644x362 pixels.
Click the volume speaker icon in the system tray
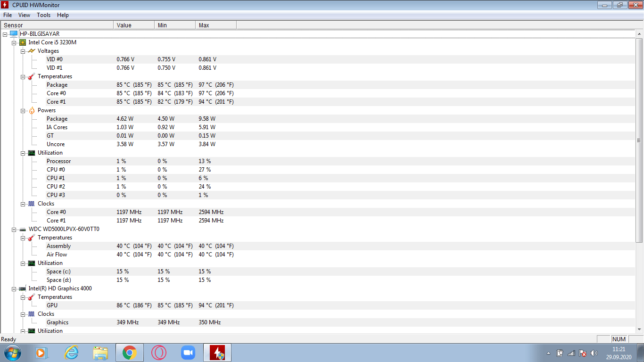tap(594, 353)
